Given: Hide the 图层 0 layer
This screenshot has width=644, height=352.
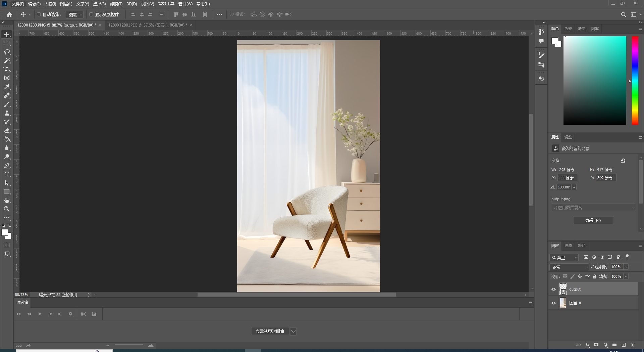Looking at the screenshot, I should pos(554,303).
